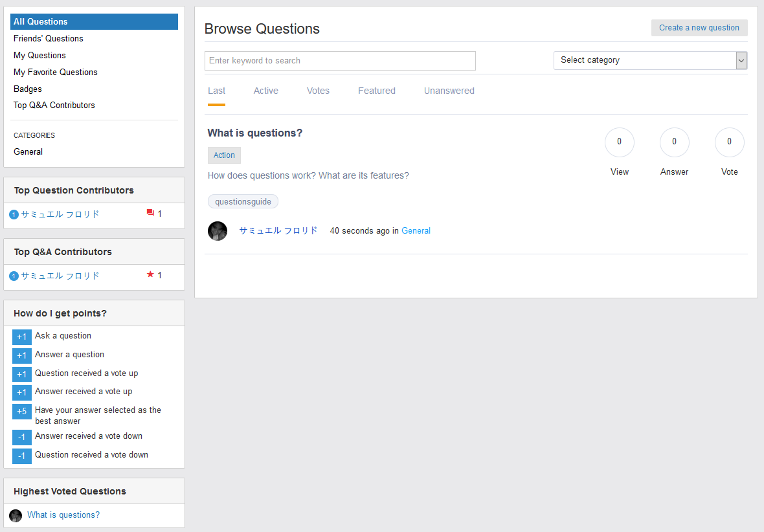The width and height of the screenshot is (764, 532).
Task: Open contributor name under Top Question Contributors
Action: coord(60,214)
